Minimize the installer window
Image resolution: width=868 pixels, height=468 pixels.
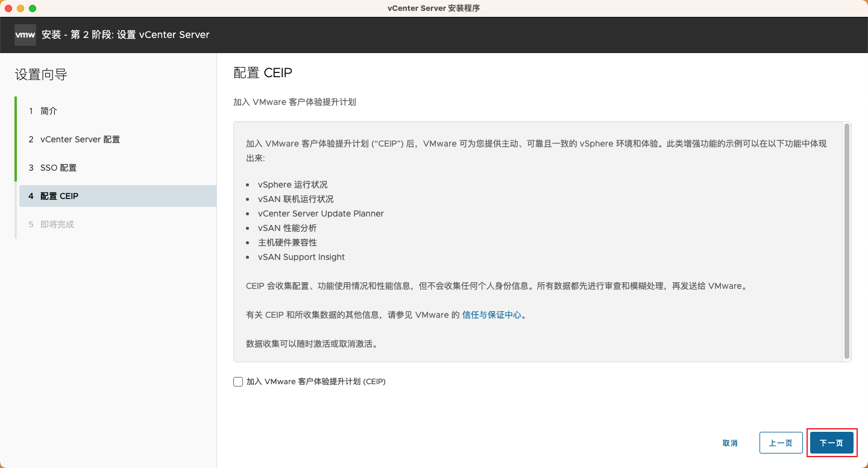[20, 8]
